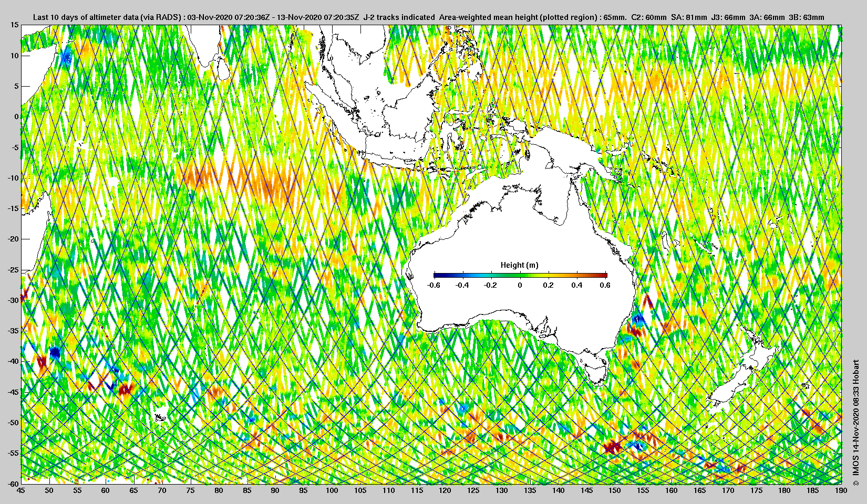The image size is (867, 504).
Task: Click the 'Height (m)' colorbar title
Action: (519, 265)
